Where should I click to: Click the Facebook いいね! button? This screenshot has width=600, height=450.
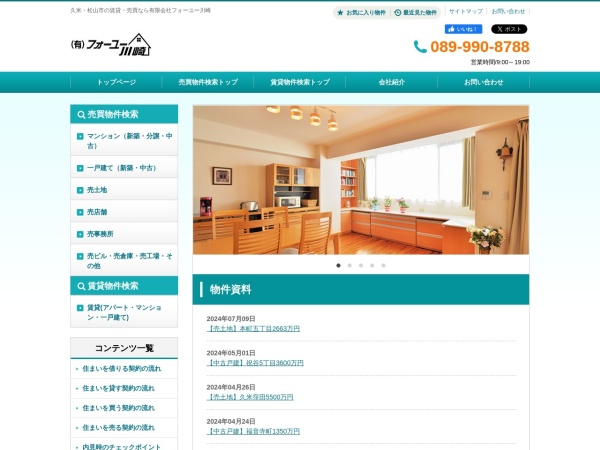pos(463,29)
